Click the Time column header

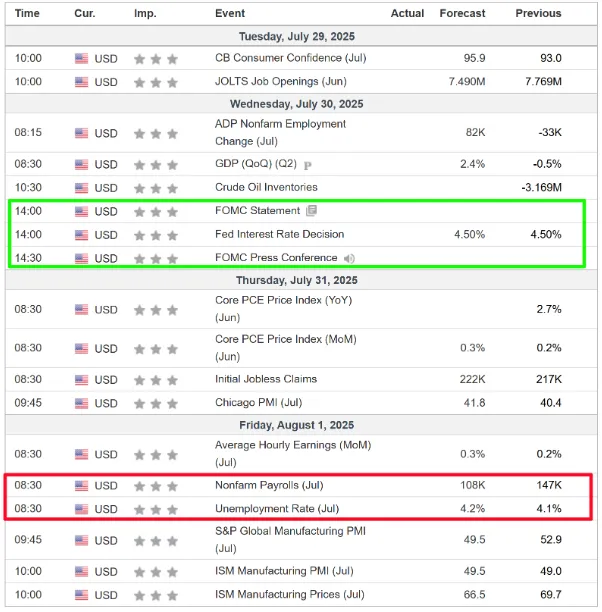point(28,13)
